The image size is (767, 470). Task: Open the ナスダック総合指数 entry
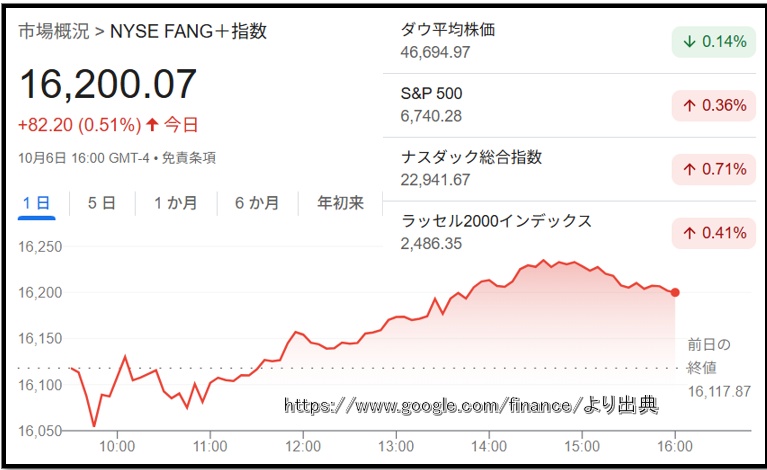coord(470,157)
